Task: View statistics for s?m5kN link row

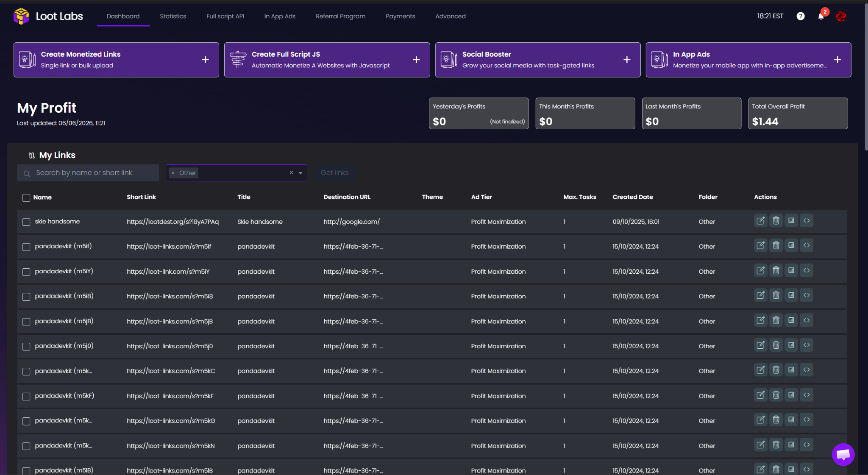Action: click(791, 445)
